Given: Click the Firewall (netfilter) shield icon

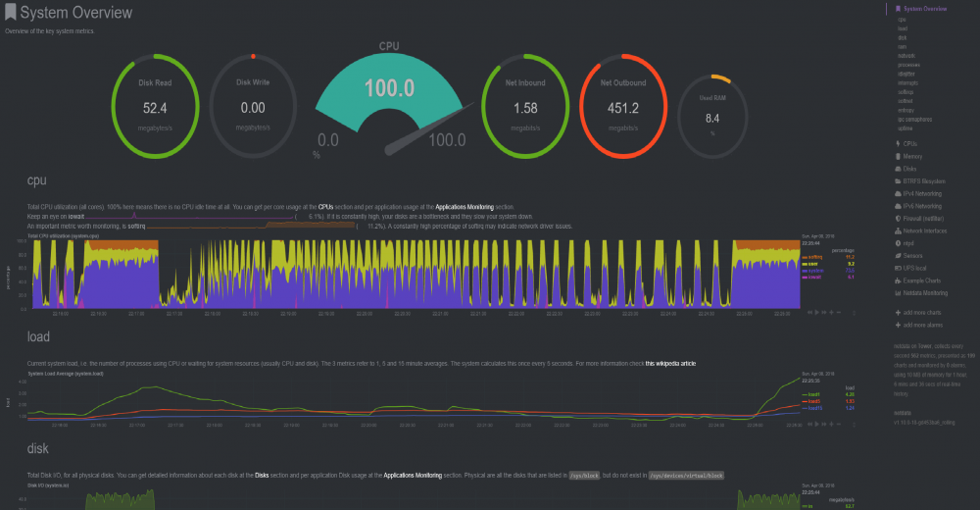Looking at the screenshot, I should pos(898,219).
